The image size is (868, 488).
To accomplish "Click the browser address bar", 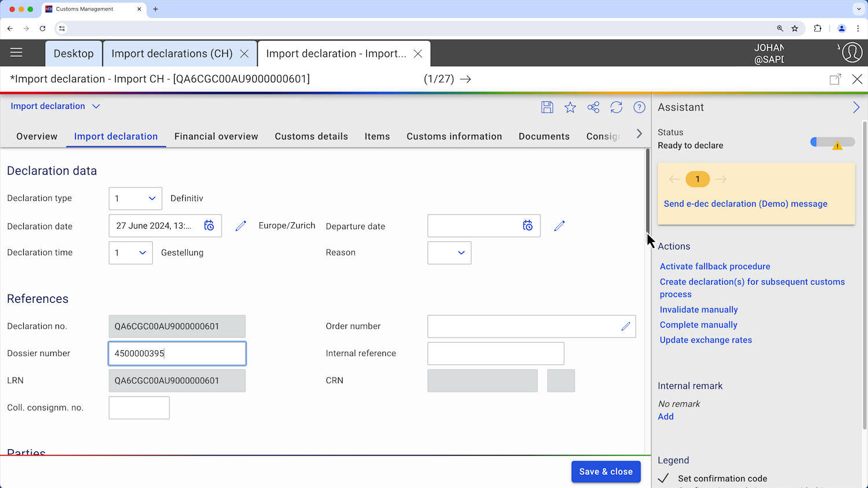I will click(417, 28).
